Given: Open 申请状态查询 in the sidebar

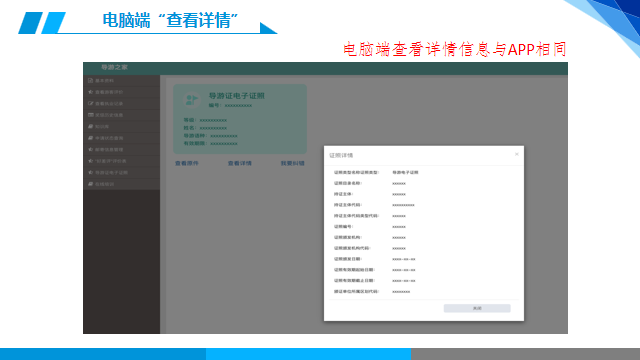Looking at the screenshot, I should coord(121,138).
